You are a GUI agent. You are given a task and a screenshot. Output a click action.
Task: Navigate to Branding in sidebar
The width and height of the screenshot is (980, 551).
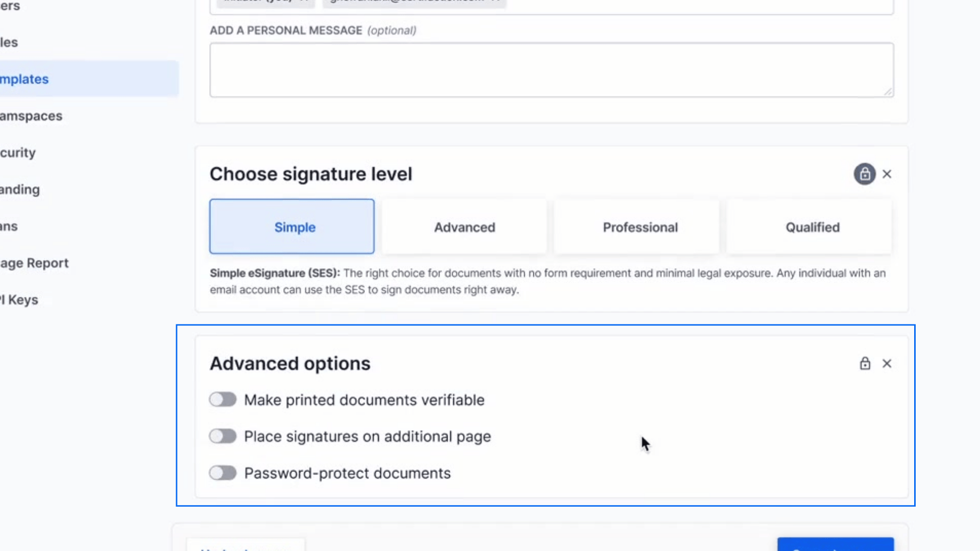[20, 189]
